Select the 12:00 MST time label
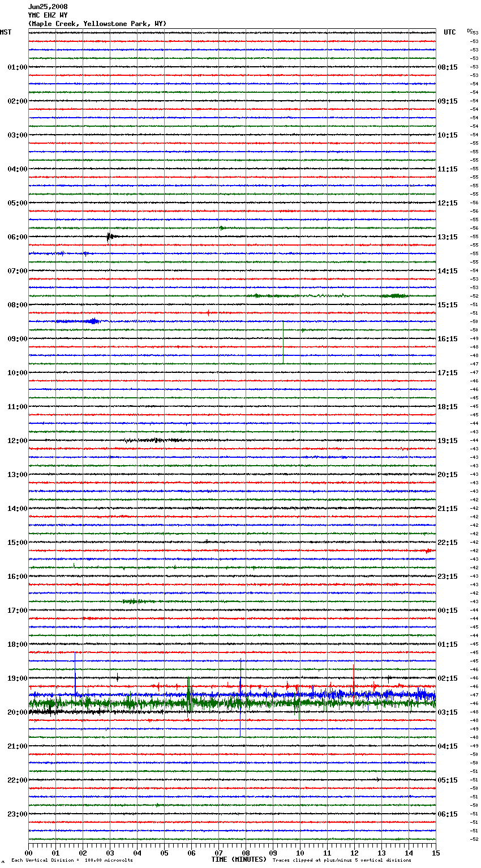Image resolution: width=481 pixels, height=868 pixels. pos(18,441)
